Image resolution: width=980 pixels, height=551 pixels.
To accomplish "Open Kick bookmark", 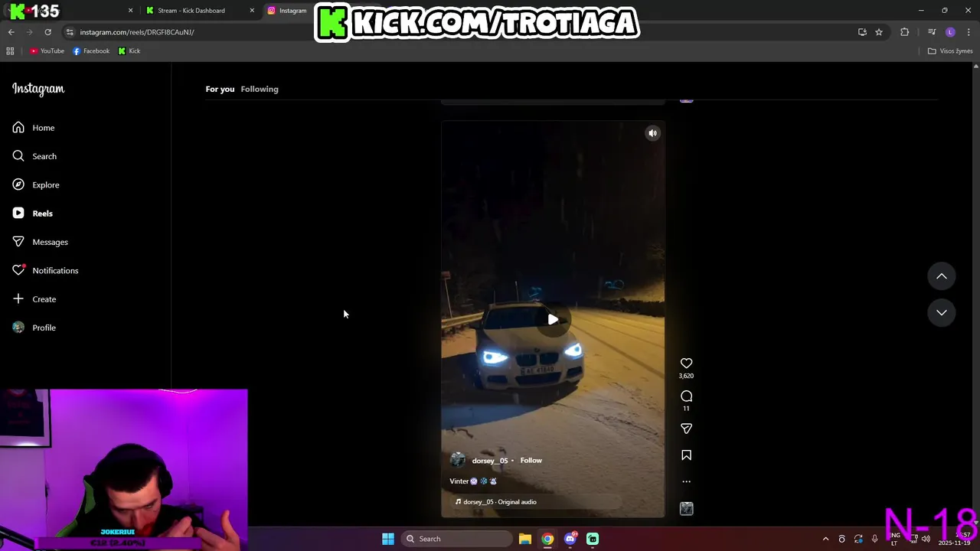I will [129, 51].
